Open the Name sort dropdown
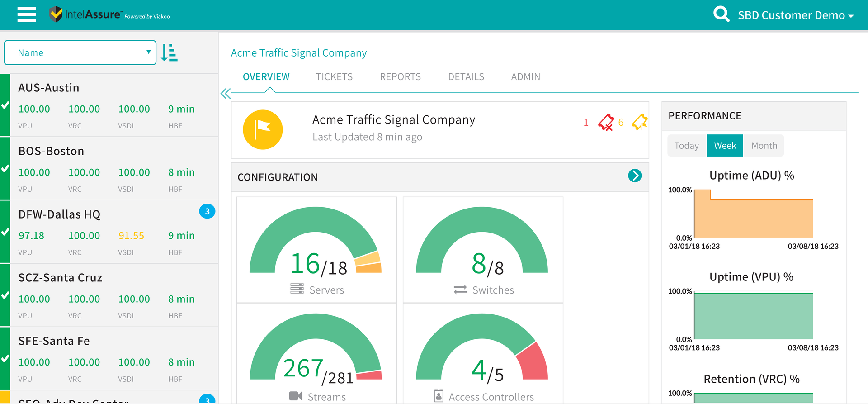Viewport: 868px width, 404px height. click(80, 52)
